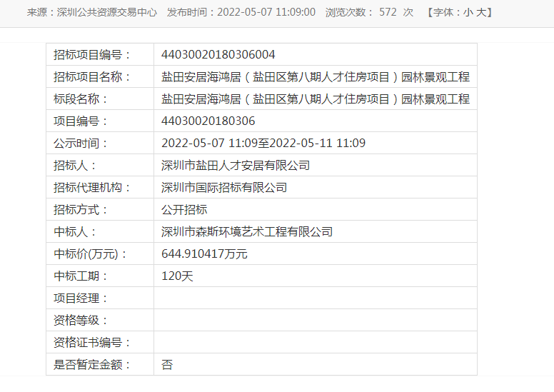The image size is (554, 392).
Task: Switch font size to small (小)
Action: click(468, 12)
